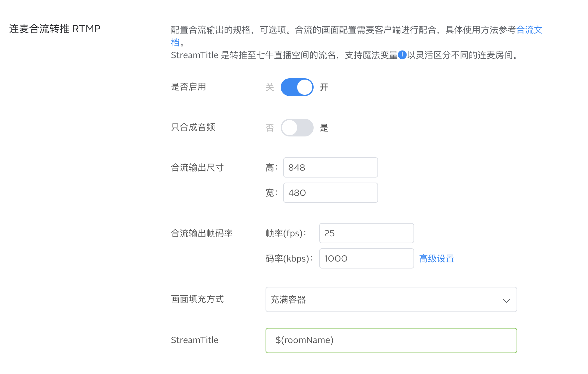Click the 档 continuation of the docs link
Screen dimensions: 588x374
click(175, 42)
